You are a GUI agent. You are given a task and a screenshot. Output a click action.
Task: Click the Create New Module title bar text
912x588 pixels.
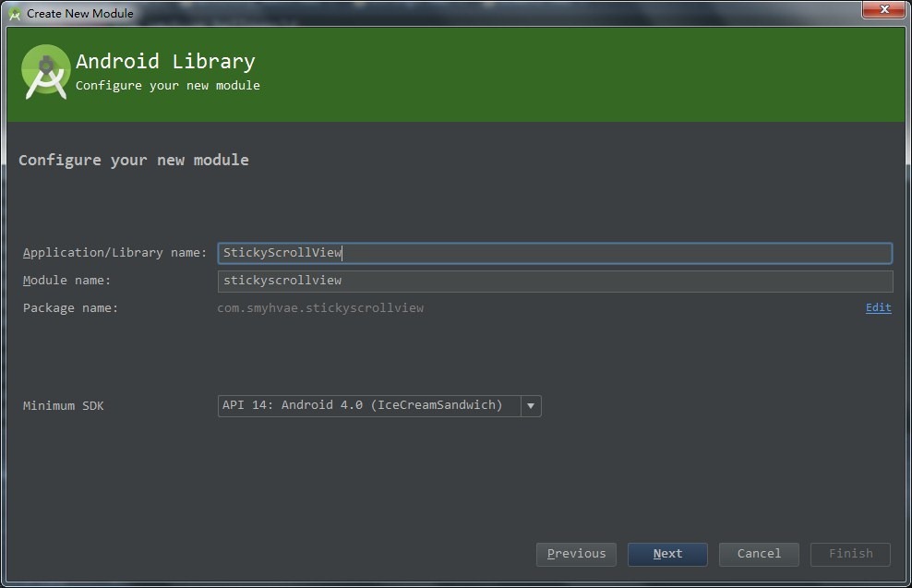click(79, 13)
